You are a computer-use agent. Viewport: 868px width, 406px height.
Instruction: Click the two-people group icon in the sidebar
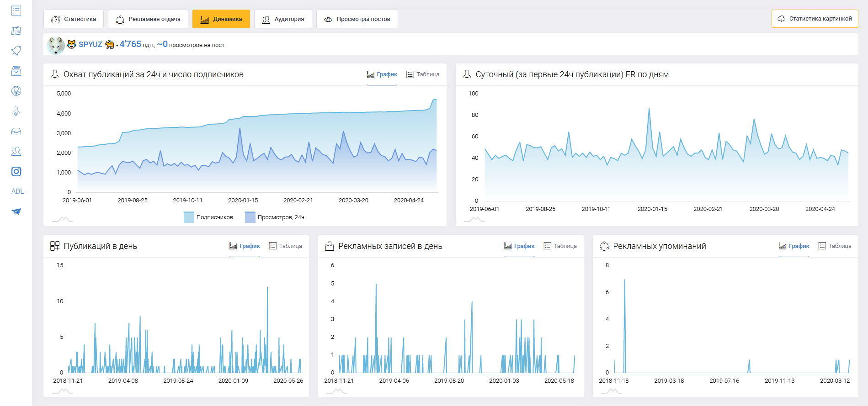click(16, 151)
